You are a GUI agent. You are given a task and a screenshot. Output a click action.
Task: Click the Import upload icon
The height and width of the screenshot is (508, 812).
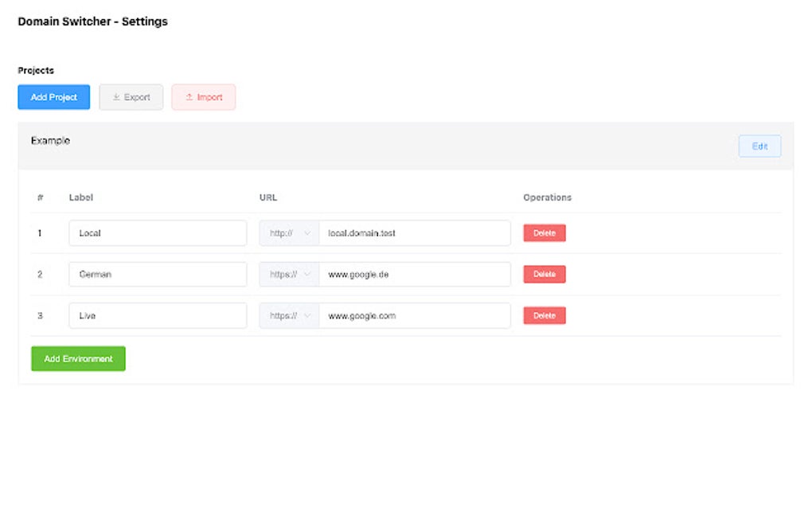(189, 96)
